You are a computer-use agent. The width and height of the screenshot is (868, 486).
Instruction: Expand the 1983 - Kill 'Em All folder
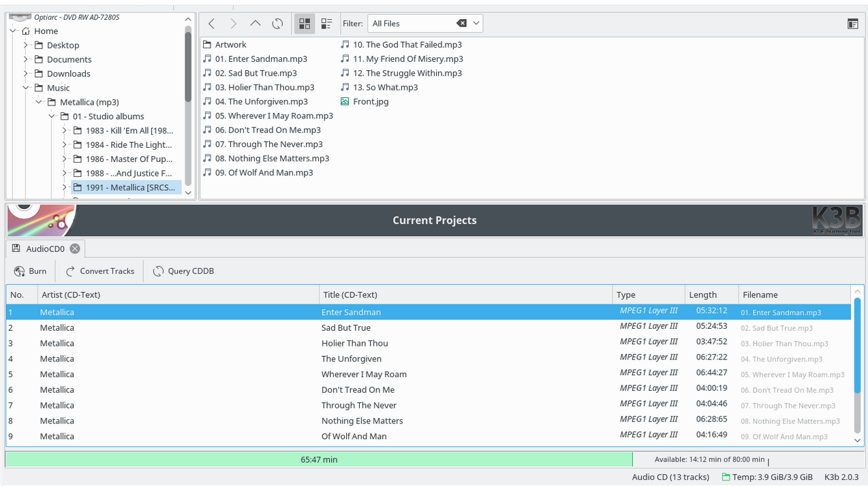tap(65, 131)
